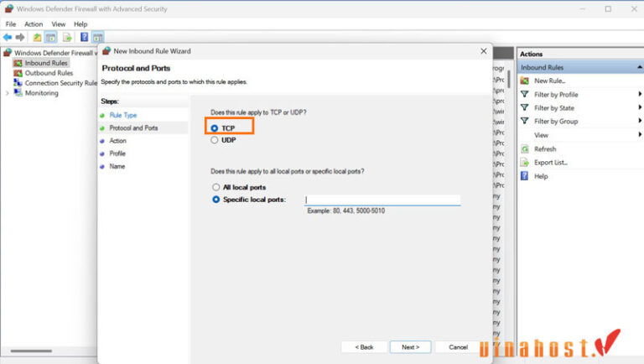This screenshot has width=644, height=364.
Task: Click the Export List toolbar icon
Action: pos(67,38)
